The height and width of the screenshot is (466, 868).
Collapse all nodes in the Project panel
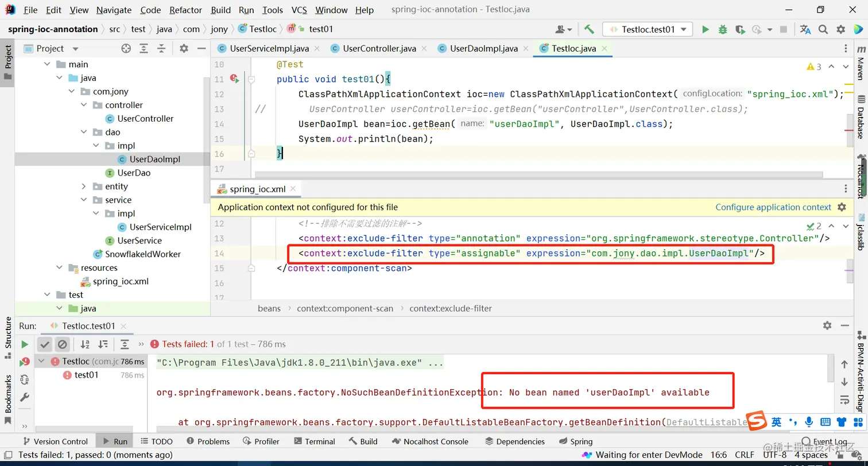pos(162,49)
